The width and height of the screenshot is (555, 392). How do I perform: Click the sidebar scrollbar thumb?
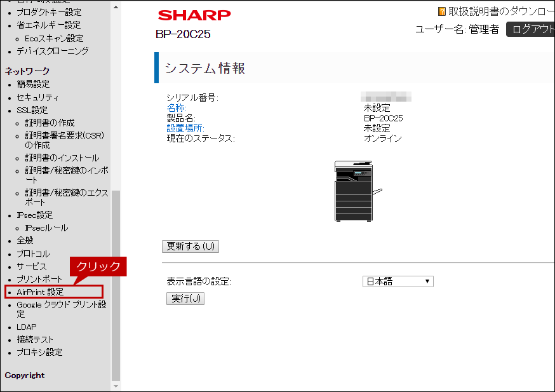116,285
